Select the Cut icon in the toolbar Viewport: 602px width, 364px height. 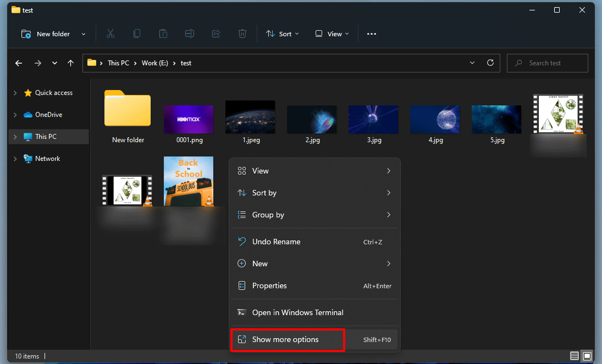tap(110, 33)
